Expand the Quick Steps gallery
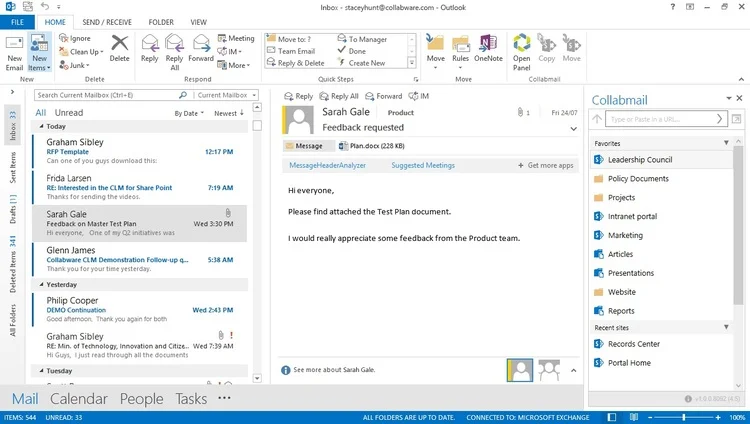 412,63
